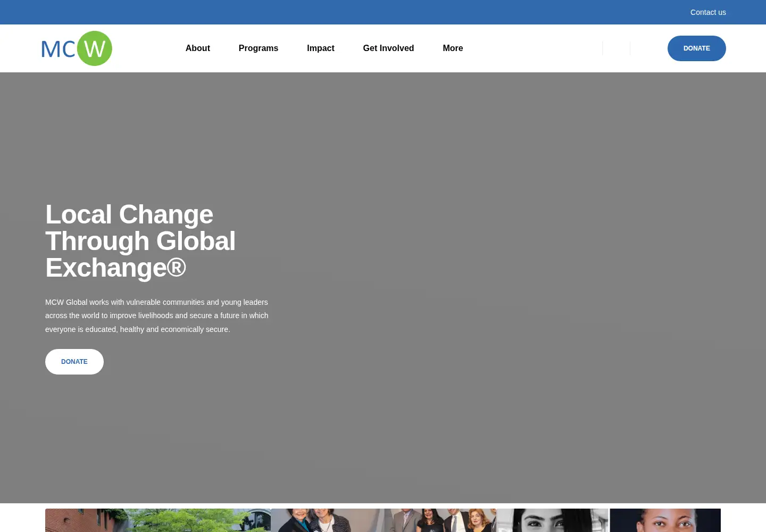This screenshot has width=766, height=532.
Task: Click the Local Change Through Global Exchange headline
Action: 140,241
